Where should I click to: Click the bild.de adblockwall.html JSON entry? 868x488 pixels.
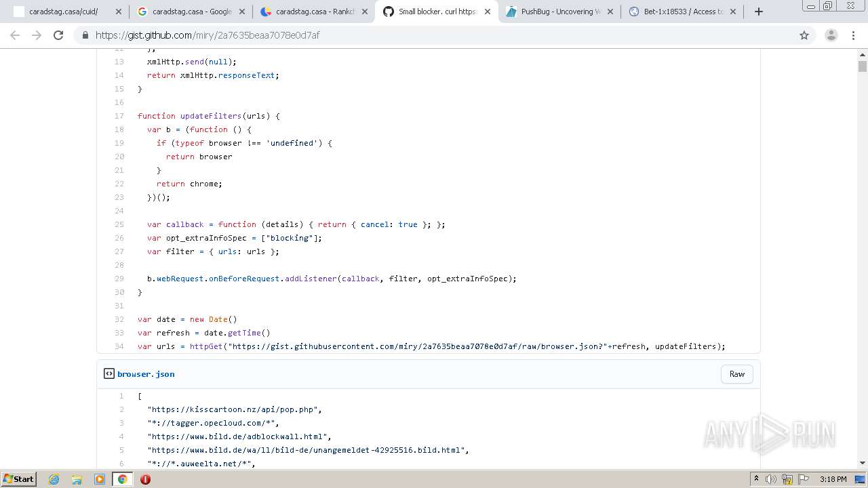[239, 436]
